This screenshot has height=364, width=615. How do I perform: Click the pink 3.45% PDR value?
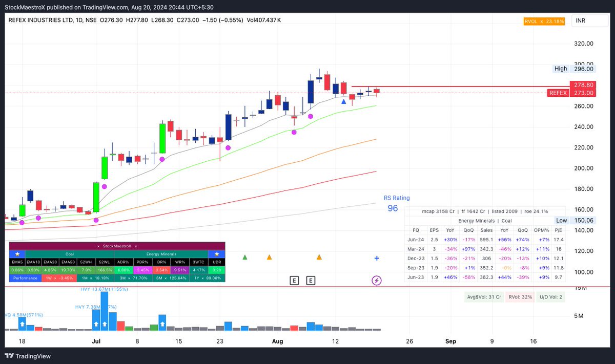[x=142, y=270]
